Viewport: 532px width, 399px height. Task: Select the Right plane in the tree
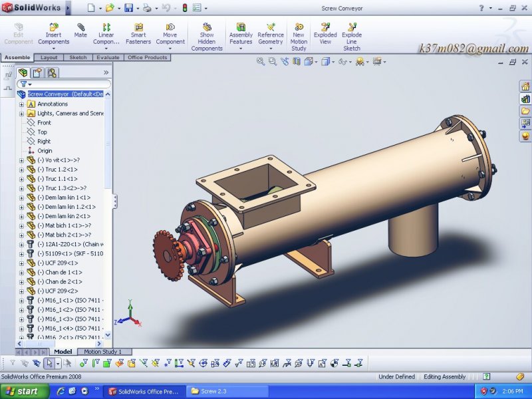point(43,141)
